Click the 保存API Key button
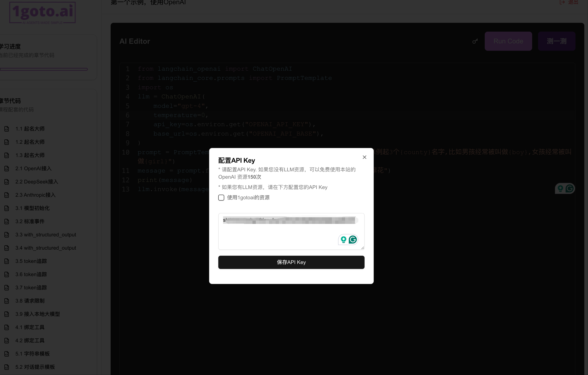This screenshot has width=588, height=375. (x=291, y=262)
